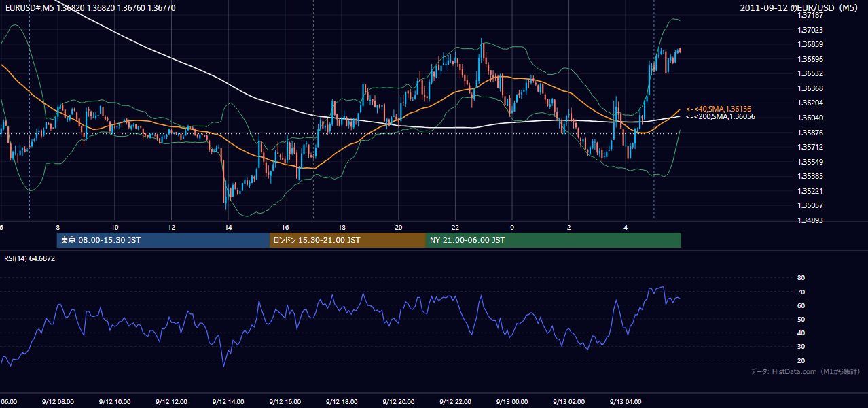This screenshot has width=868, height=408.
Task: Click price axis value 1.36859
Action: [811, 45]
